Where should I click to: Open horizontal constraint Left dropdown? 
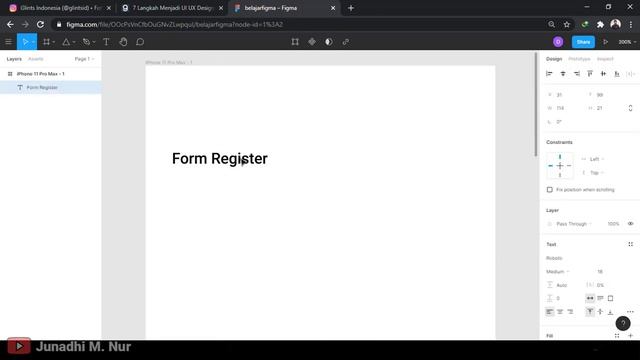pyautogui.click(x=596, y=159)
